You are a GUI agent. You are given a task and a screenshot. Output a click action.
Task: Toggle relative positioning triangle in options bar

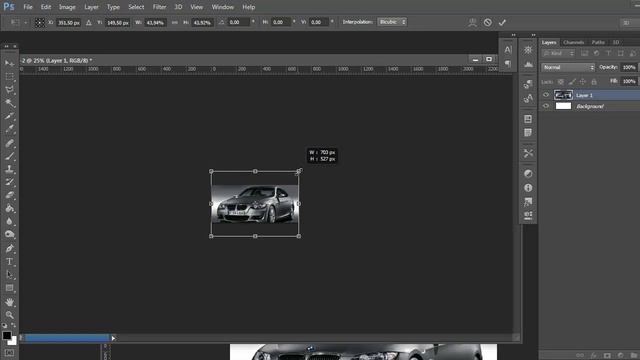[89, 22]
